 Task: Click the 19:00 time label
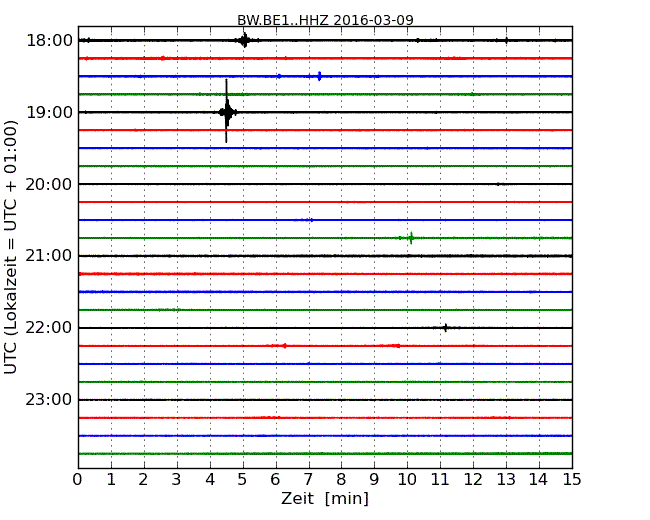49,112
